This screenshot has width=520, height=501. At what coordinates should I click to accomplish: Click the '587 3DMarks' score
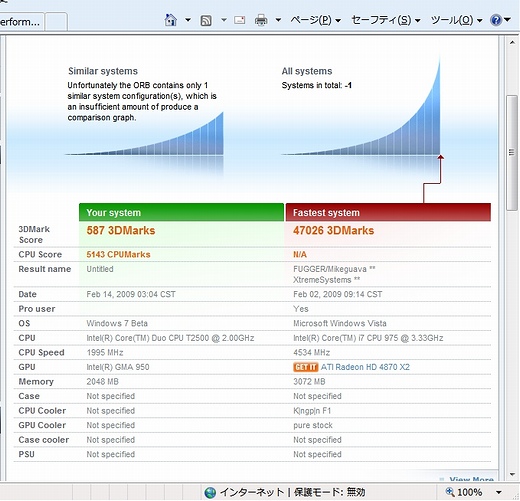tap(121, 230)
